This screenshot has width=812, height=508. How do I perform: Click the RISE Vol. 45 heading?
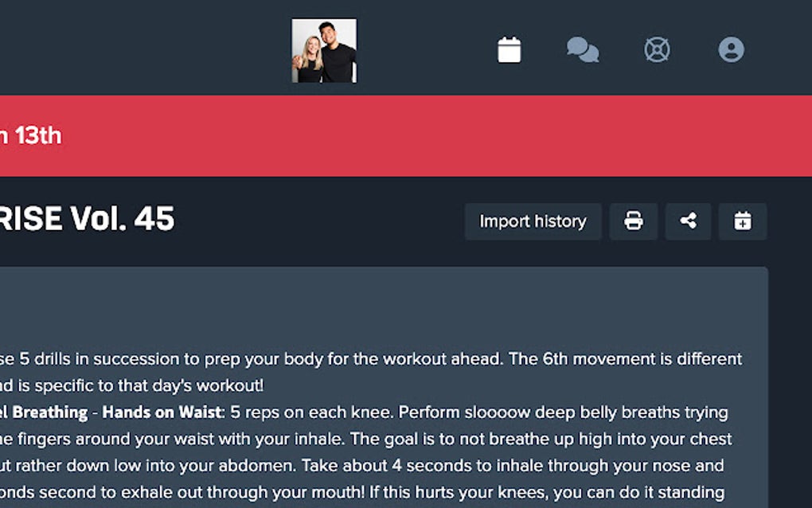point(88,219)
